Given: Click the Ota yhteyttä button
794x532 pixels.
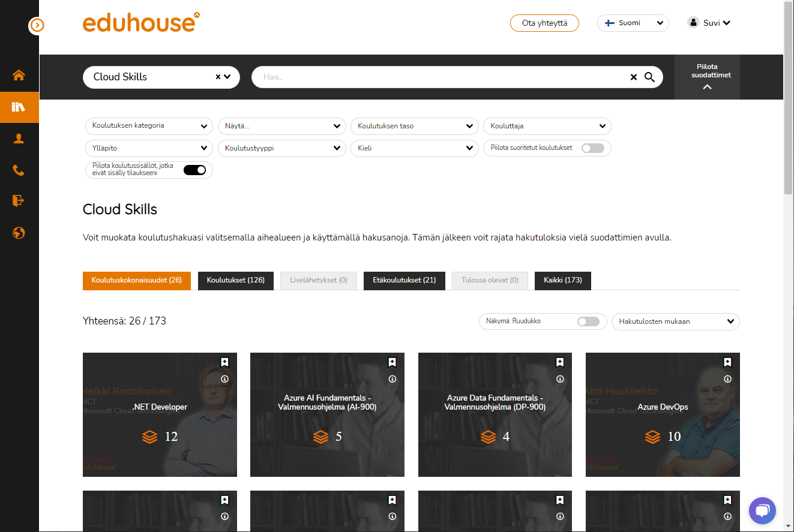Looking at the screenshot, I should (x=545, y=23).
